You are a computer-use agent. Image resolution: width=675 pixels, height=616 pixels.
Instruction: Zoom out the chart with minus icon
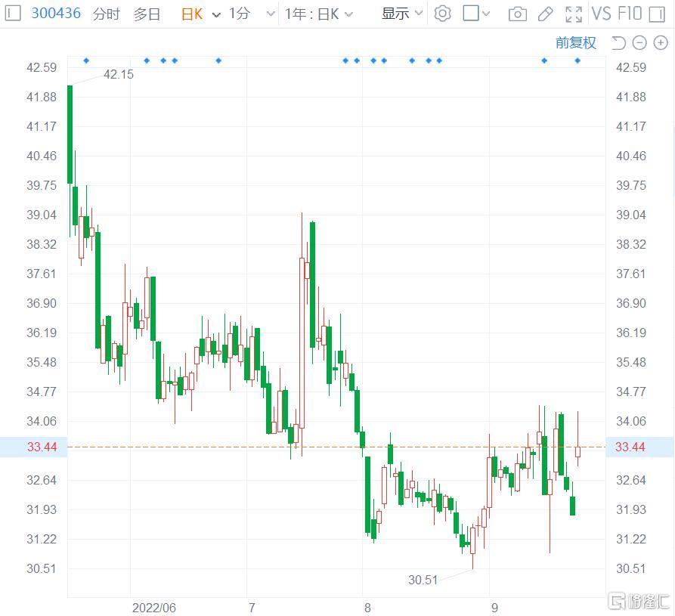pos(639,43)
